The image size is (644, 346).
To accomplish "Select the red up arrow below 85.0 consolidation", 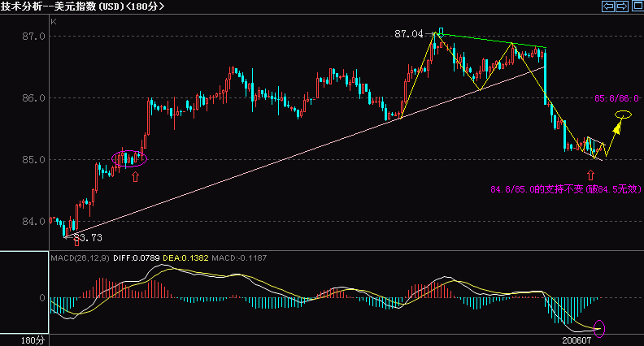I will pyautogui.click(x=135, y=175).
